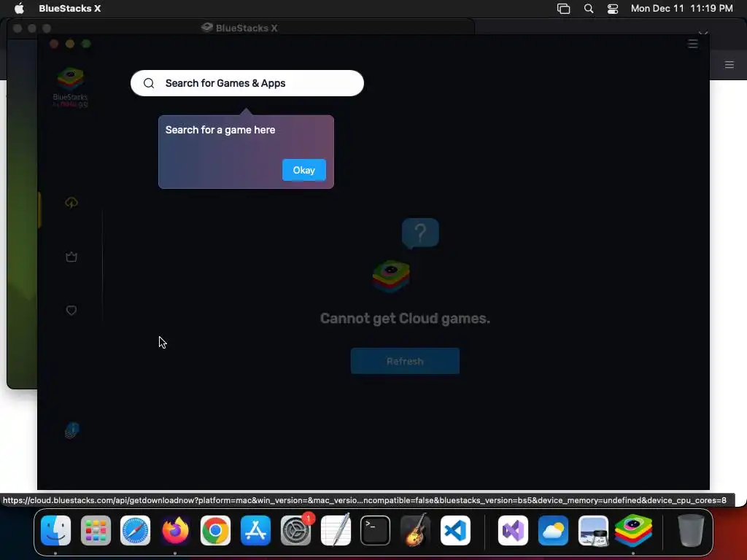Open Terminal from the Dock
The image size is (747, 560).
376,530
